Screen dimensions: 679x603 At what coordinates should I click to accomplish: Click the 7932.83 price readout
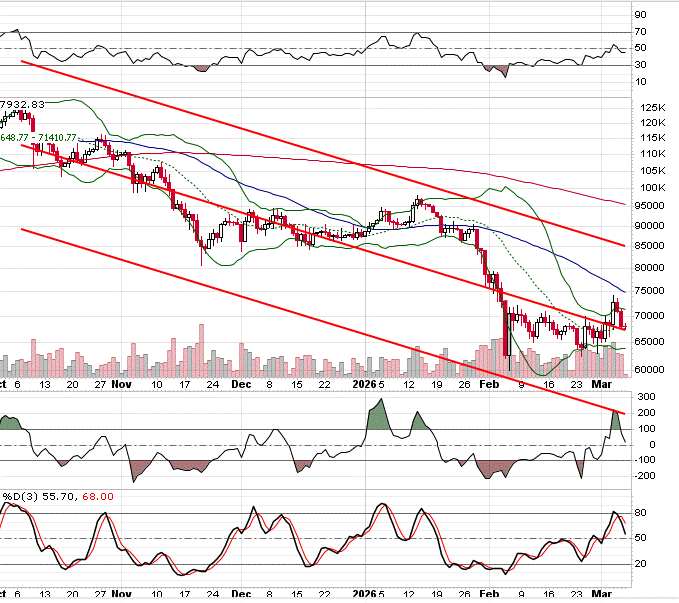tap(23, 104)
